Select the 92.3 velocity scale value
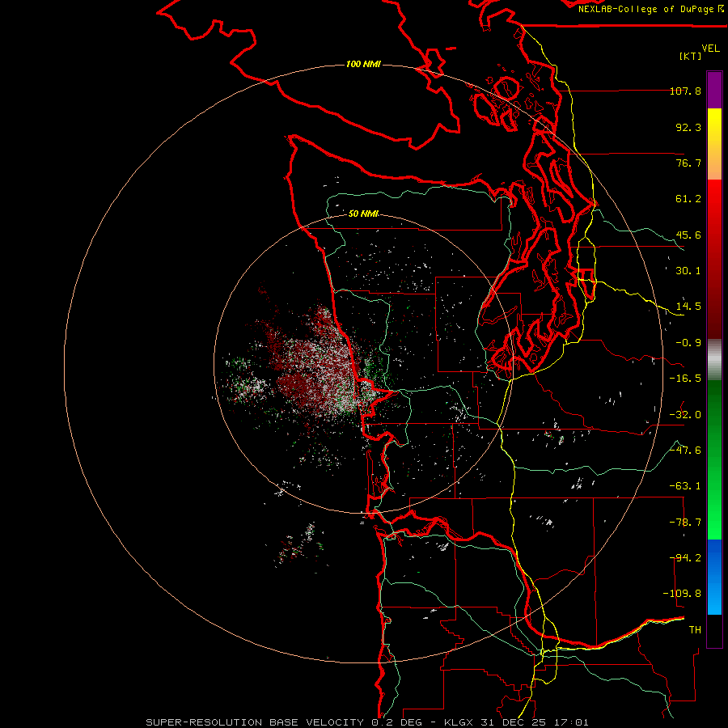This screenshot has width=728, height=728. pos(688,127)
